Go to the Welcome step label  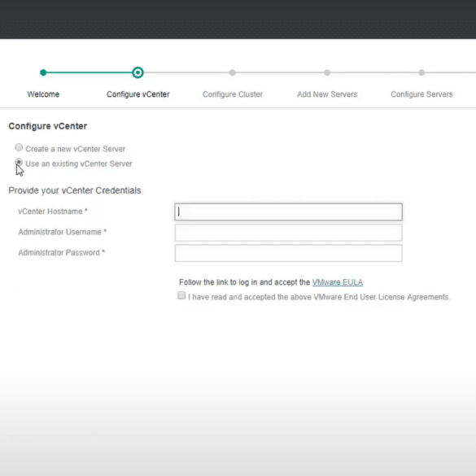coord(43,94)
